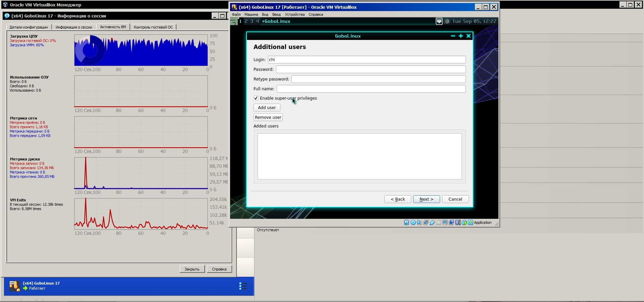Click the layout icon at GoboLinux panel's left edge
This screenshot has width=644, height=302.
click(233, 21)
